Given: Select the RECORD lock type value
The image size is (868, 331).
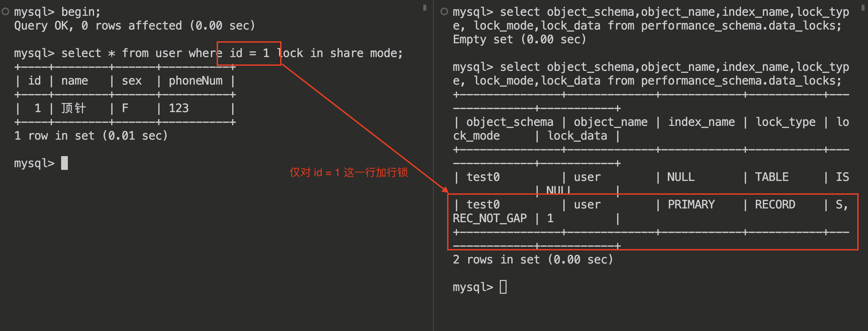Looking at the screenshot, I should pyautogui.click(x=775, y=204).
